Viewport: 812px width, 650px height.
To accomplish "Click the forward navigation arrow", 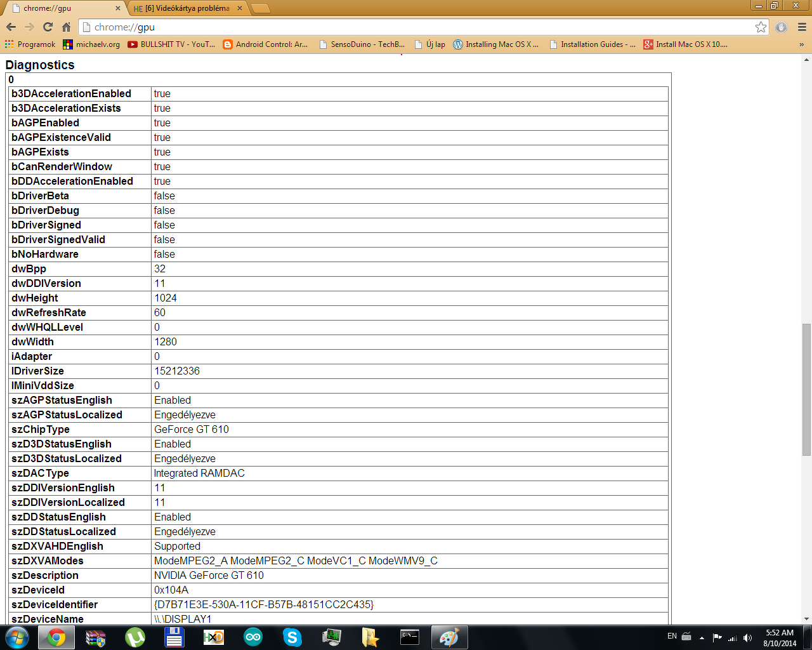I will (x=29, y=27).
